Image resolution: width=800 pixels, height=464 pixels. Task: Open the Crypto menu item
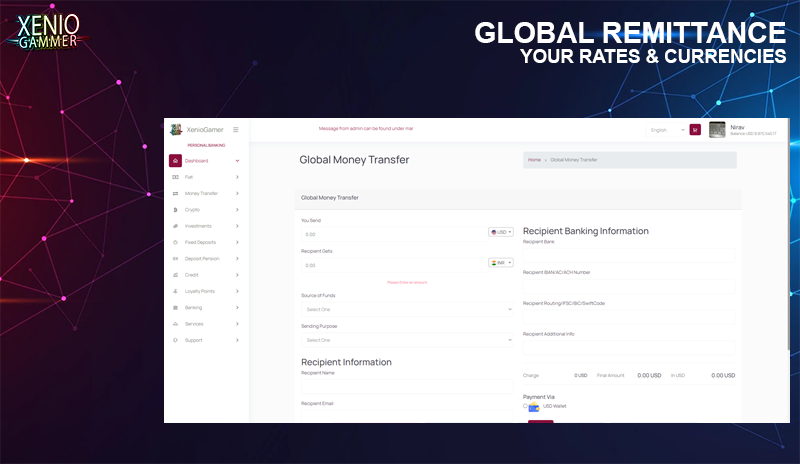(205, 210)
